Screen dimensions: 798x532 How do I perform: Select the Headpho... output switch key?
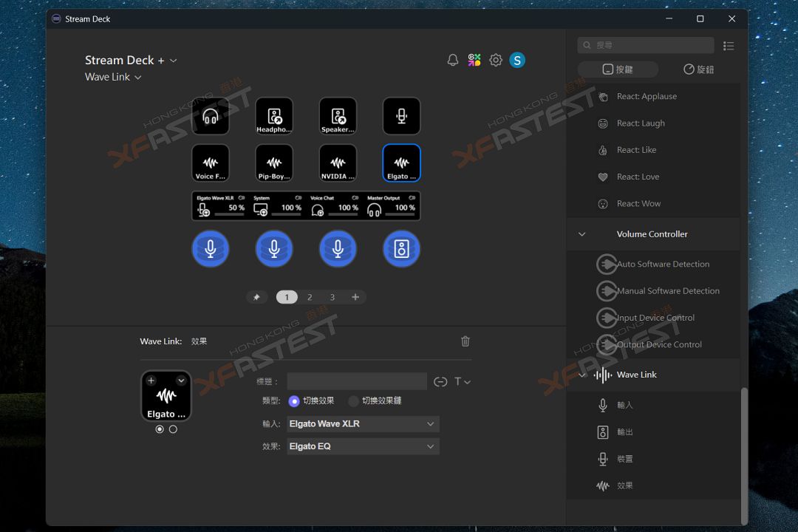pyautogui.click(x=274, y=116)
